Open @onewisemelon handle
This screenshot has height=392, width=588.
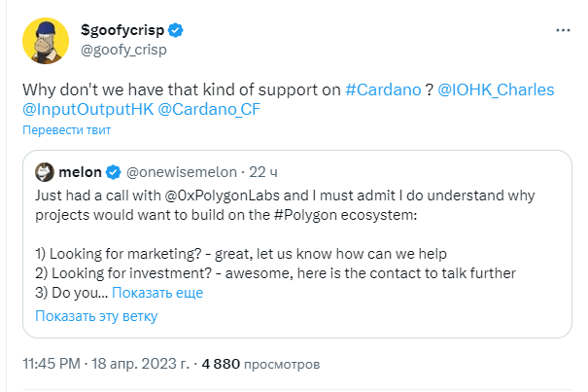point(182,172)
